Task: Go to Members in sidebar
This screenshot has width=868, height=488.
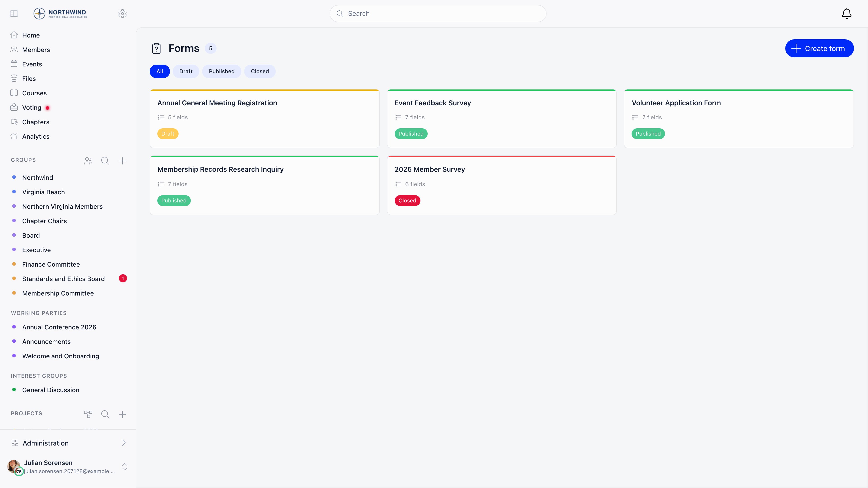Action: [36, 50]
